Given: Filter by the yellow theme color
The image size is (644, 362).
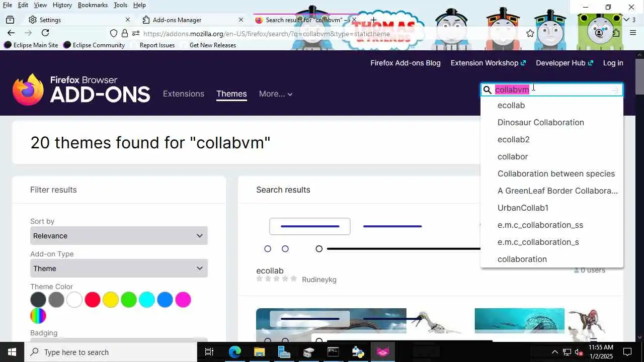Looking at the screenshot, I should click(111, 300).
